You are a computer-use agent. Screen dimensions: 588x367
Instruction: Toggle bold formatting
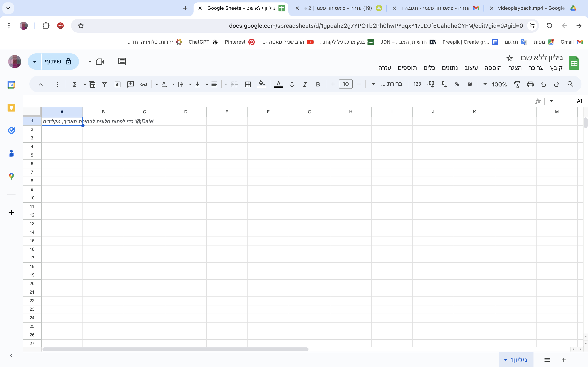[318, 84]
